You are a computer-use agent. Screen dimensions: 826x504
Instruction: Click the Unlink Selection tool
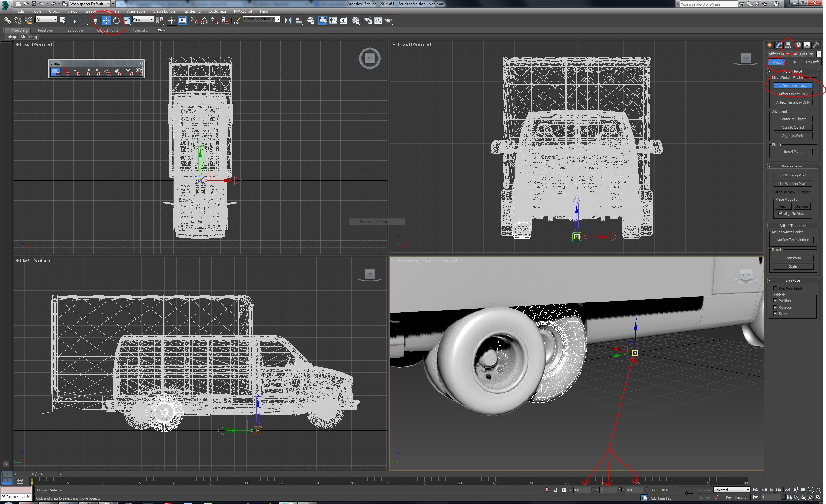click(x=17, y=21)
